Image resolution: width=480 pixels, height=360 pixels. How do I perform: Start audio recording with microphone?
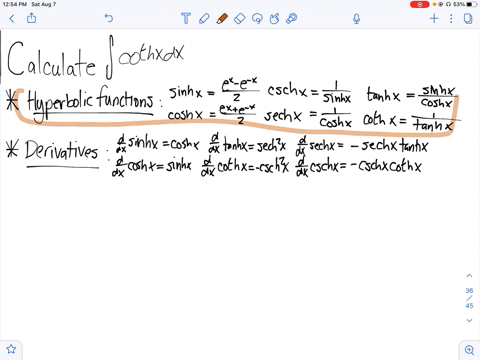click(x=356, y=19)
